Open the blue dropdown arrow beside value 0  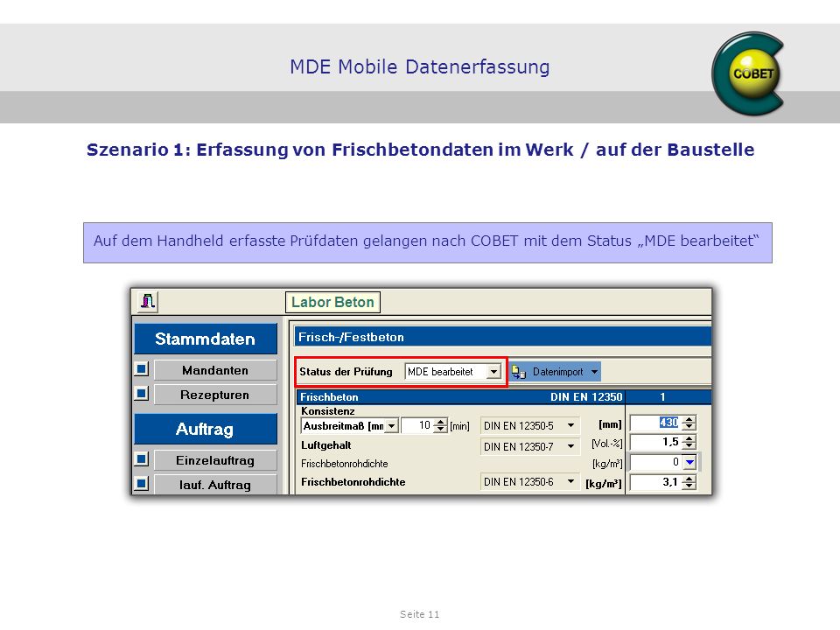tap(689, 462)
